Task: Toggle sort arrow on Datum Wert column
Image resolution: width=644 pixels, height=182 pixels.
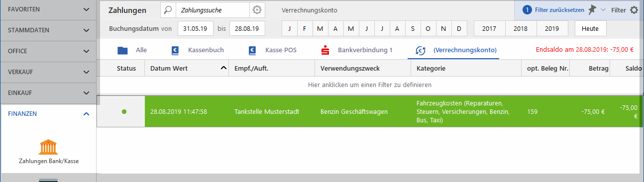Action: 223,68
